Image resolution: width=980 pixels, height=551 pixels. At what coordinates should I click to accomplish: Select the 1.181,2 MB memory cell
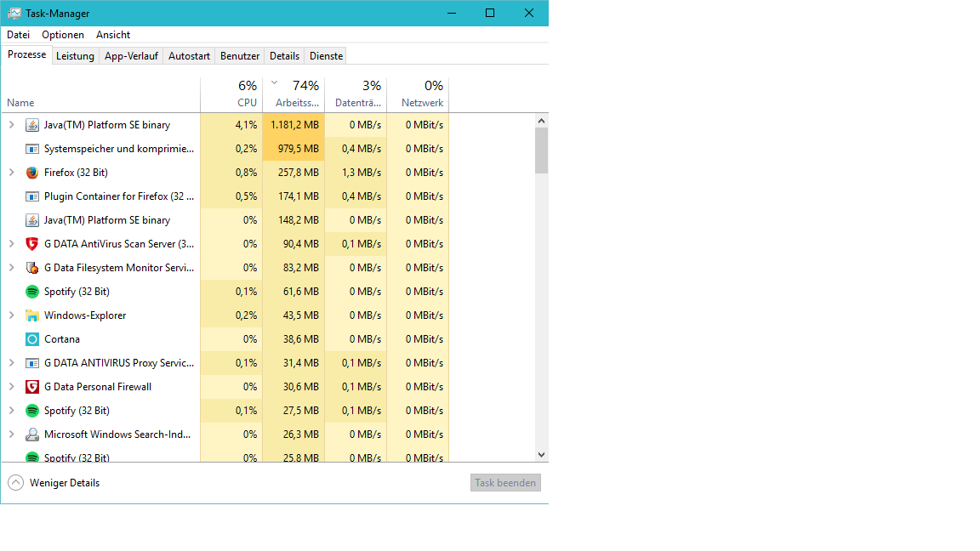coord(293,125)
